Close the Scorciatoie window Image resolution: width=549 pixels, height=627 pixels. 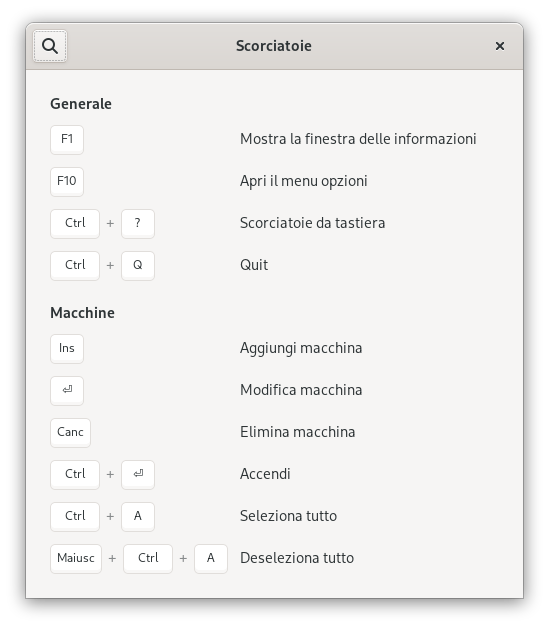499,46
